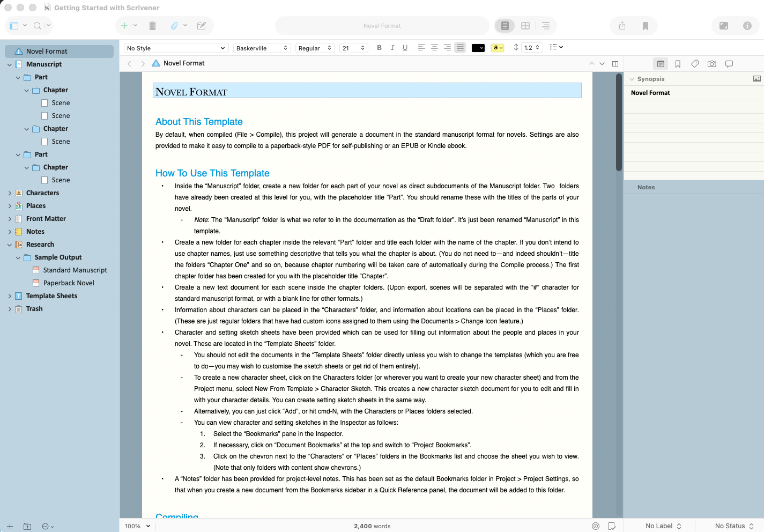Open the font size 21 dropdown
Viewport: 764px width, 532px height.
click(x=354, y=48)
